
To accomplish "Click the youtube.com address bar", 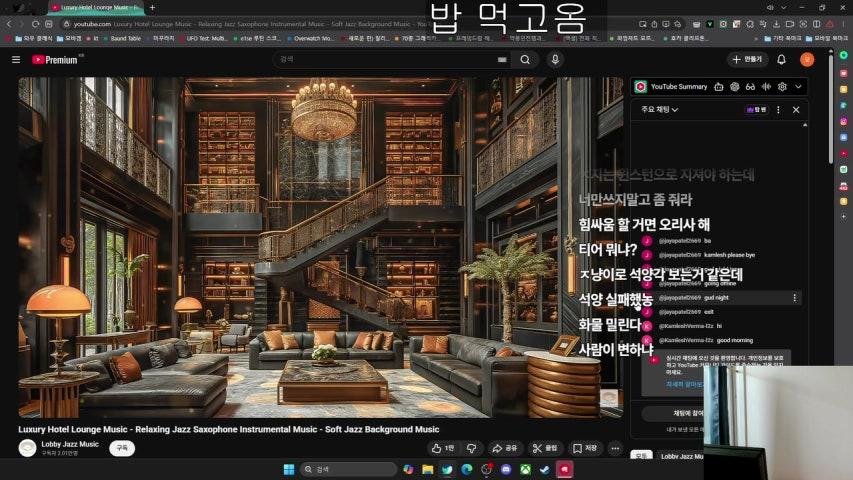I will click(x=348, y=24).
